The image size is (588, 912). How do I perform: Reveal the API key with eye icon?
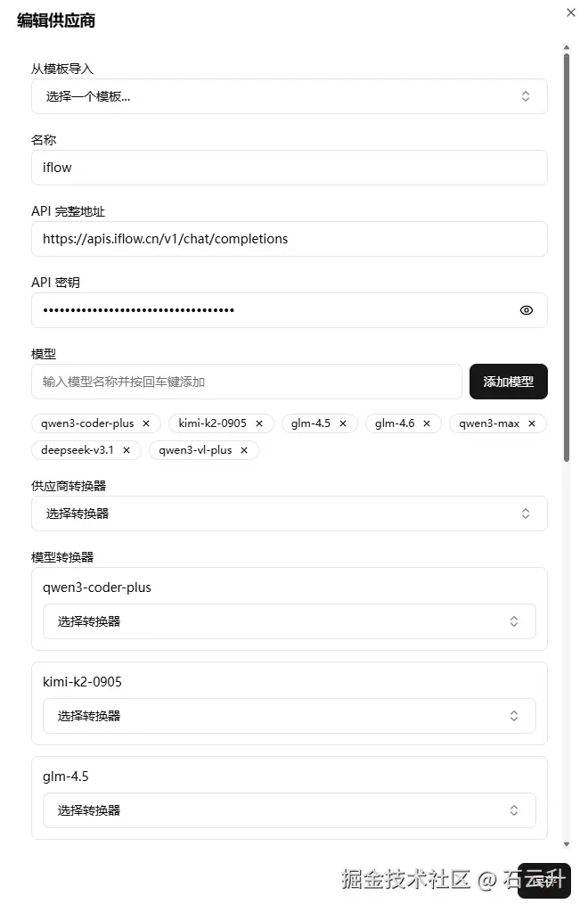click(x=527, y=310)
